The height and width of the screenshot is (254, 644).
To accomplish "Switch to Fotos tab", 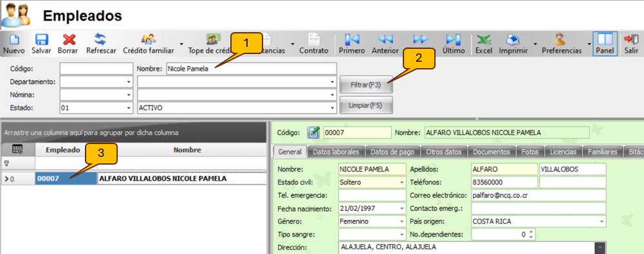I will (530, 152).
